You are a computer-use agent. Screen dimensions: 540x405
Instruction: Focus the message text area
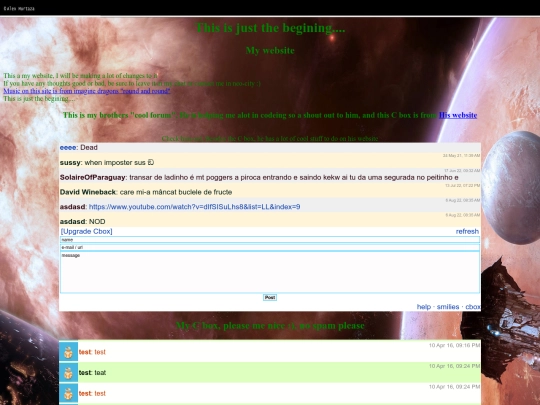coord(270,272)
